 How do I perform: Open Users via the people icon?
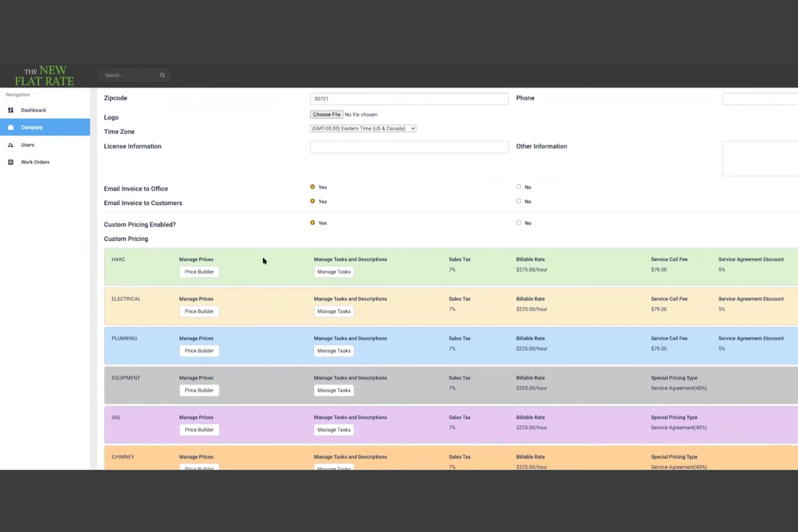tap(10, 144)
